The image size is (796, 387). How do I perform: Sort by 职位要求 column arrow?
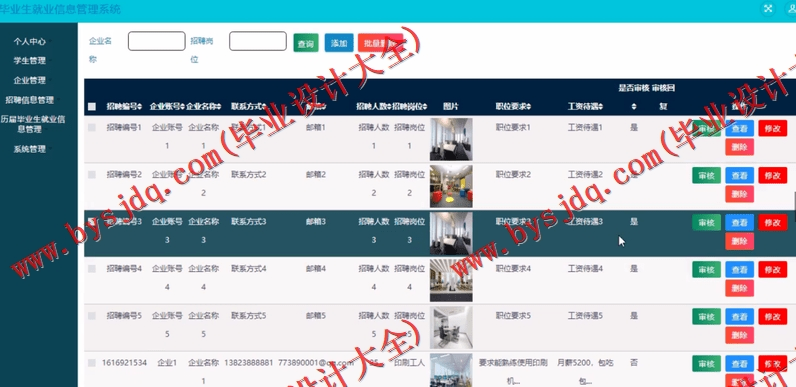pyautogui.click(x=528, y=107)
